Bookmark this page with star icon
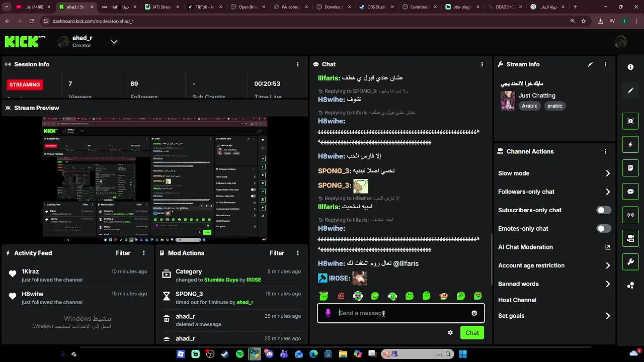Screen dimensions: 644x362 point(584,21)
